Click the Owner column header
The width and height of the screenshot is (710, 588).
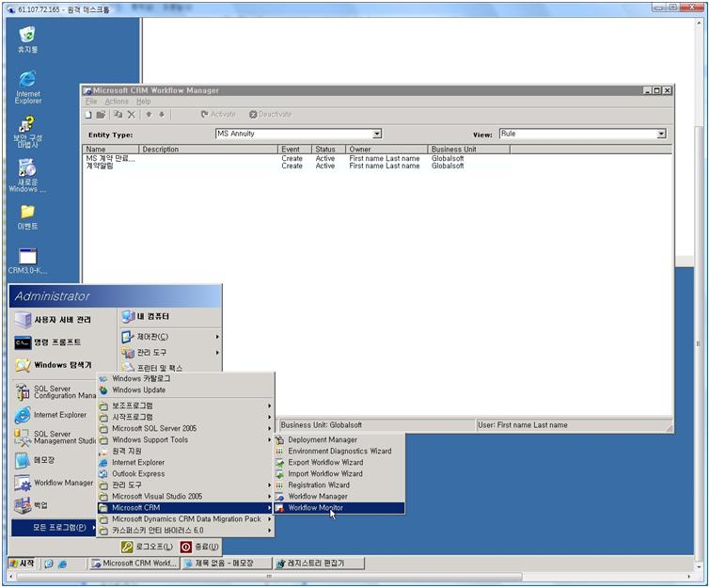pyautogui.click(x=387, y=149)
